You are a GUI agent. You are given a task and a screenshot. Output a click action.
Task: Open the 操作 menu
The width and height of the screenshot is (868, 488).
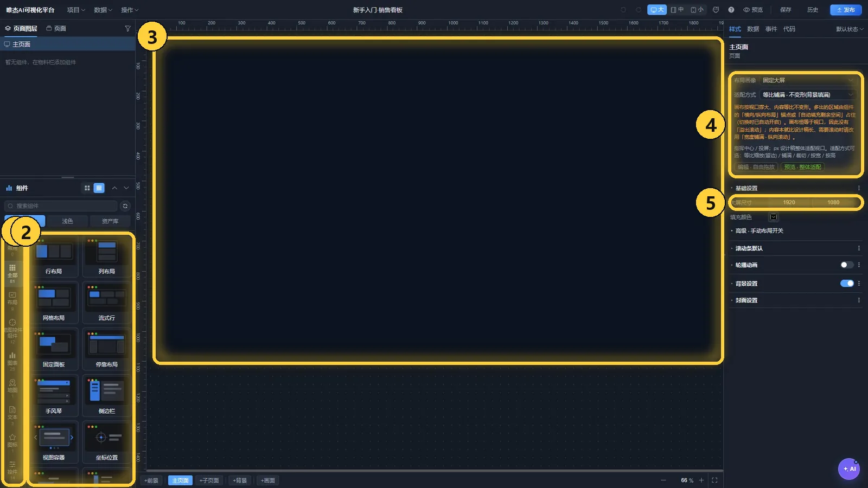[x=130, y=10]
